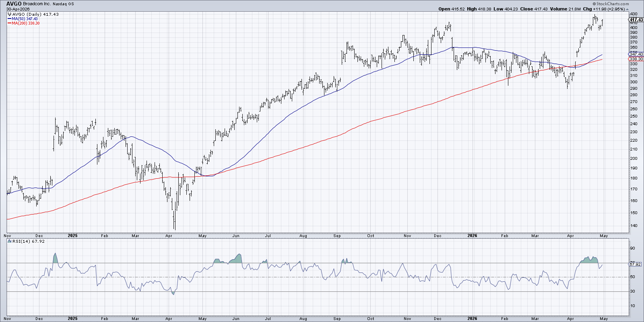Click the AVGO ticker symbol in the title
The image size is (644, 322).
13,4
